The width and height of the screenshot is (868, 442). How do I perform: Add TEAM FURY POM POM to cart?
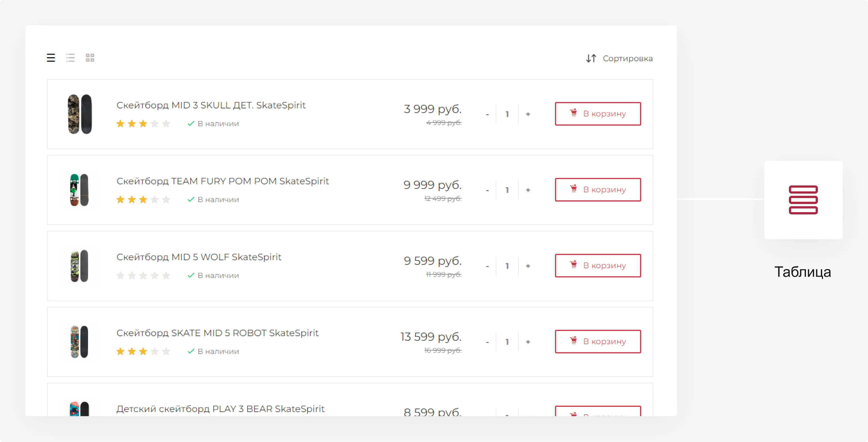click(598, 190)
